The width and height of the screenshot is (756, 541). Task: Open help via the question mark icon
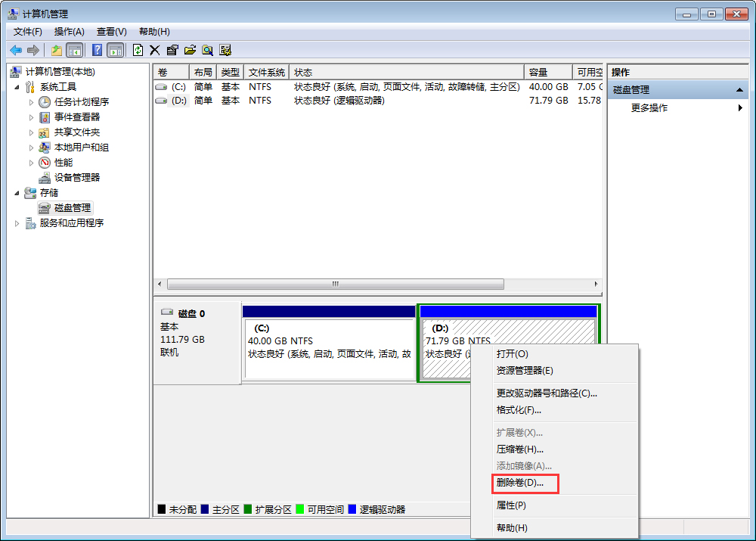(x=96, y=50)
